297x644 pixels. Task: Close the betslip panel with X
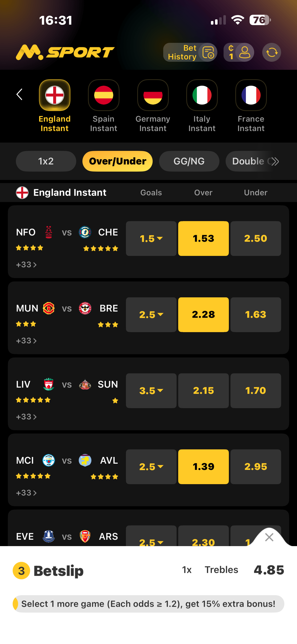pos(269,537)
